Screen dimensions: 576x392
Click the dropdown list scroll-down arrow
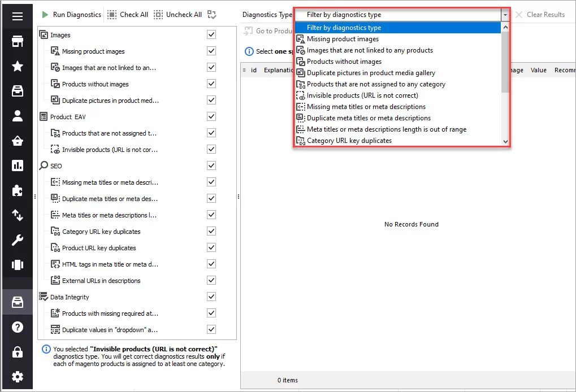pos(505,141)
